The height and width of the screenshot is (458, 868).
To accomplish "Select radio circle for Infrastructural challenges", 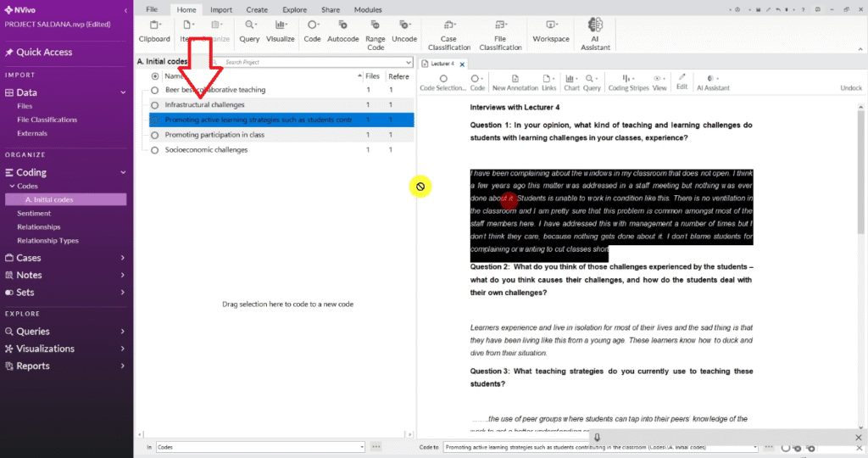I will [x=155, y=105].
